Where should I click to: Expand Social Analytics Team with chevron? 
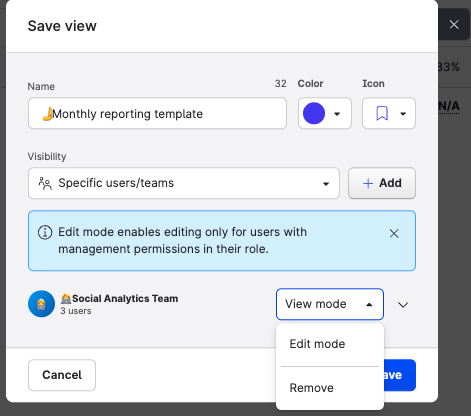click(403, 305)
